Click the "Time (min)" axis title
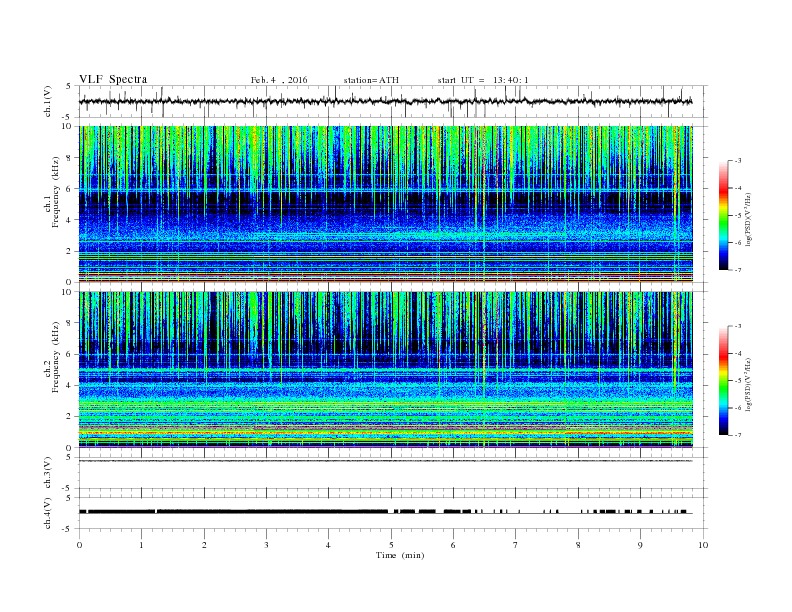Image resolution: width=792 pixels, height=612 pixels. click(x=400, y=555)
